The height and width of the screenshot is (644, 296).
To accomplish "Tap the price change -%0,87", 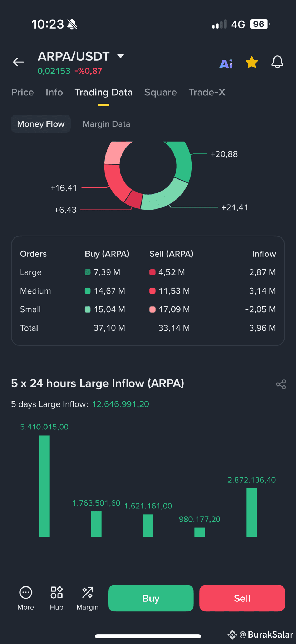I will tap(88, 71).
